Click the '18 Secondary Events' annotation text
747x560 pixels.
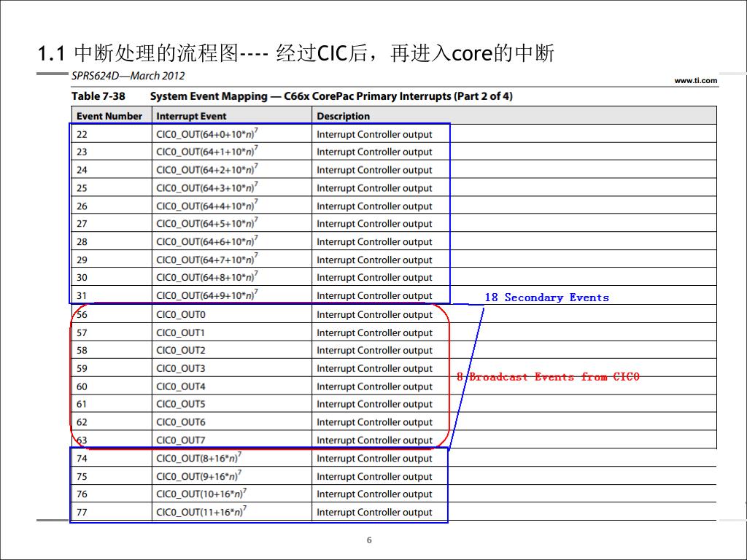pos(547,297)
